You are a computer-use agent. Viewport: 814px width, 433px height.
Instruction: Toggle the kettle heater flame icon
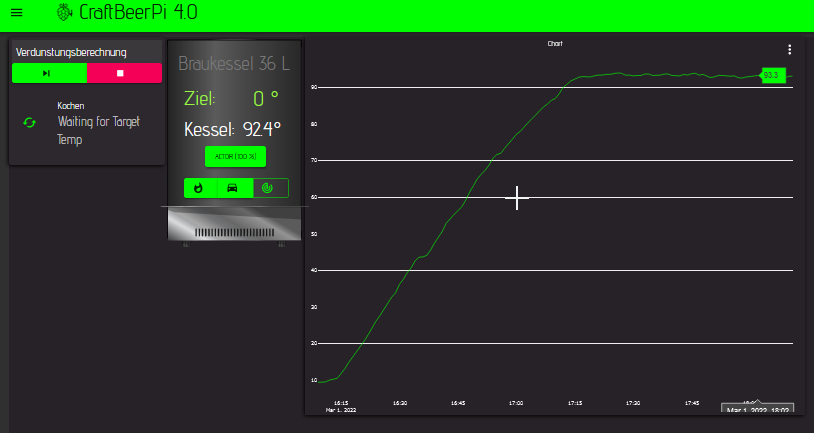pyautogui.click(x=200, y=187)
